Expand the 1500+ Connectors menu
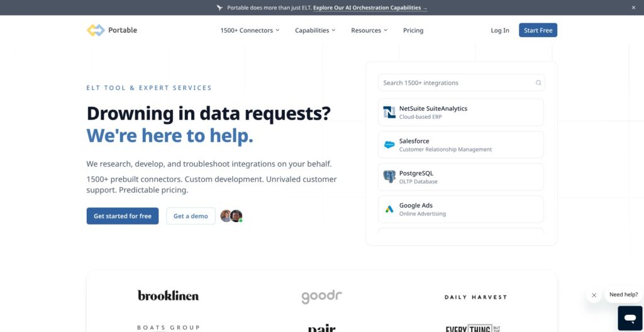 click(x=250, y=30)
